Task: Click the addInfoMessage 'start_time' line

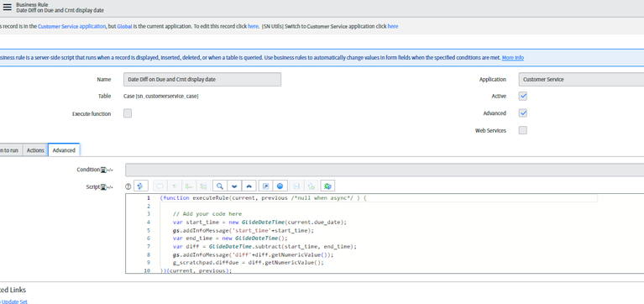Action: coord(243,230)
